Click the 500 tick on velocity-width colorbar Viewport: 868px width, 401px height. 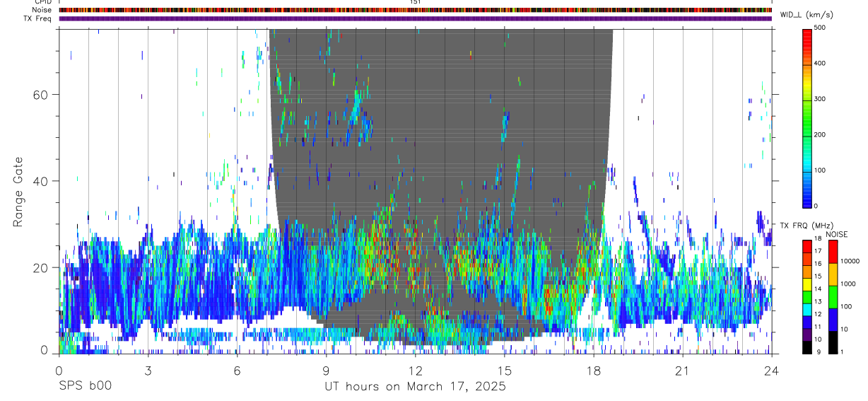point(820,28)
